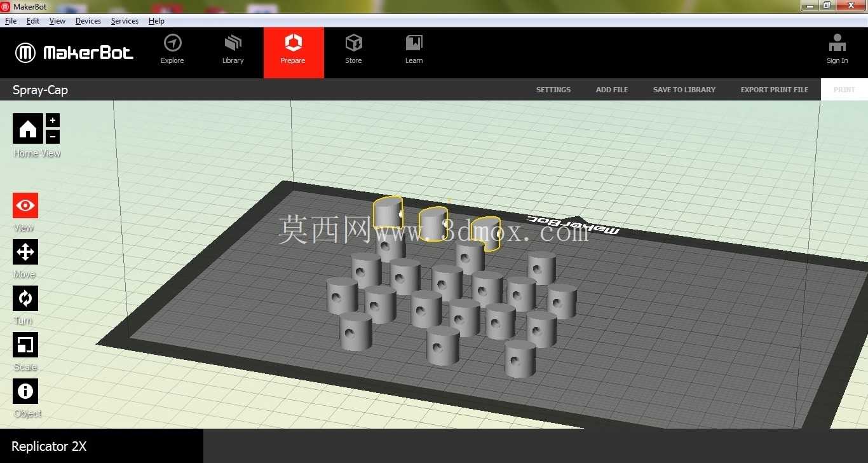Open the Edit menu

[33, 21]
